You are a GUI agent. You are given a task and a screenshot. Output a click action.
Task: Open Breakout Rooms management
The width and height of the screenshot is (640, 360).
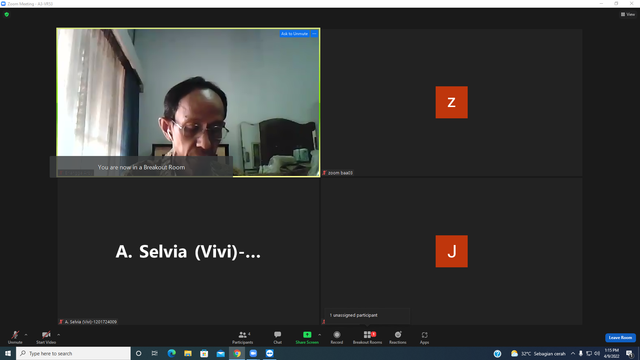[x=367, y=337]
